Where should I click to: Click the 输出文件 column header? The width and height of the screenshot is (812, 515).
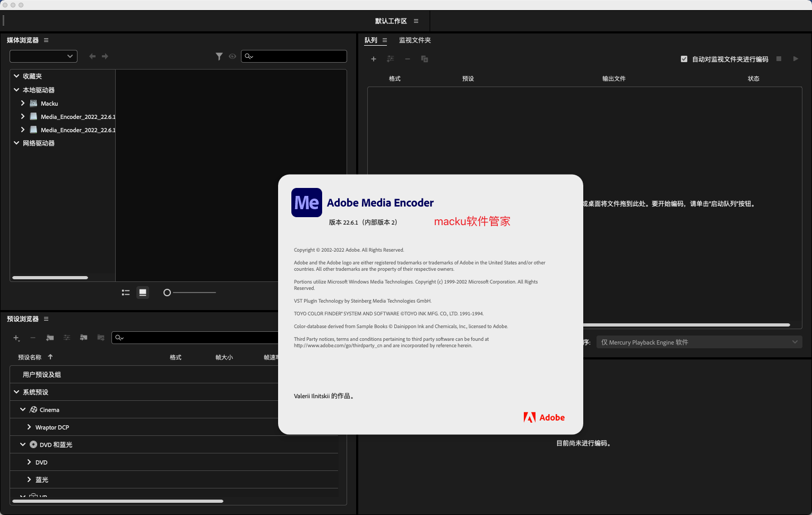[614, 79]
